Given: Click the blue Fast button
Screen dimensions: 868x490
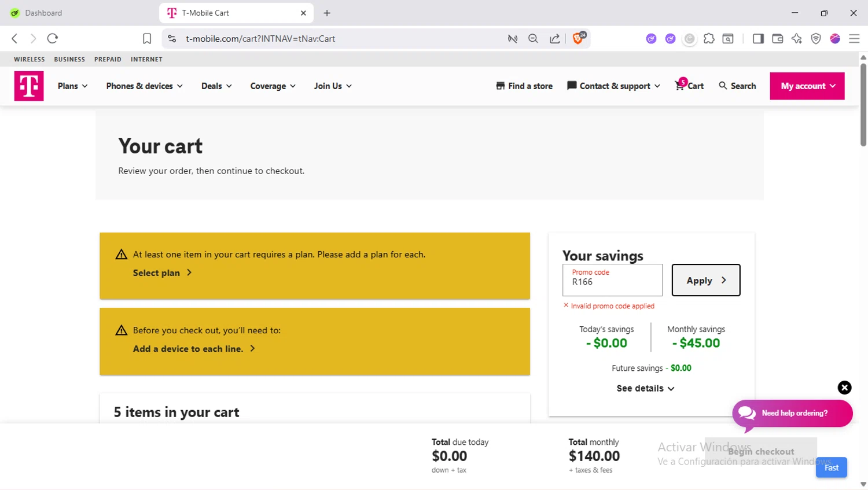Looking at the screenshot, I should (832, 467).
